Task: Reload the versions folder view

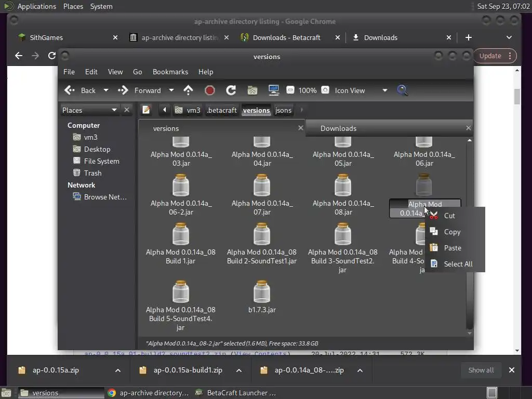Action: point(231,90)
